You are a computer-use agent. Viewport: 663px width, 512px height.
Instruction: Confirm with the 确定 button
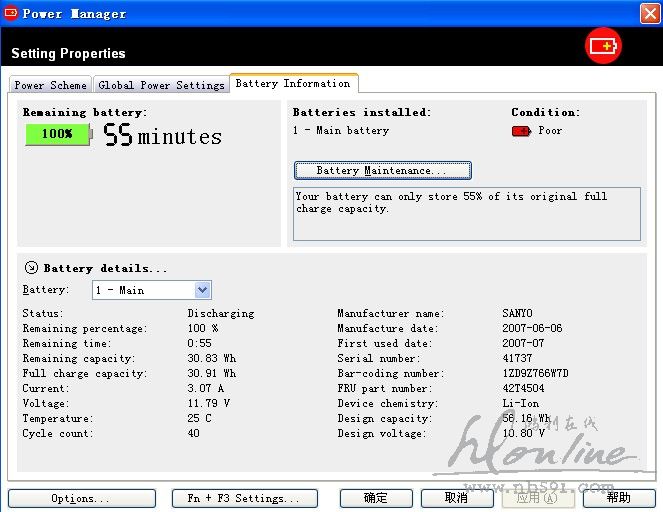point(376,498)
